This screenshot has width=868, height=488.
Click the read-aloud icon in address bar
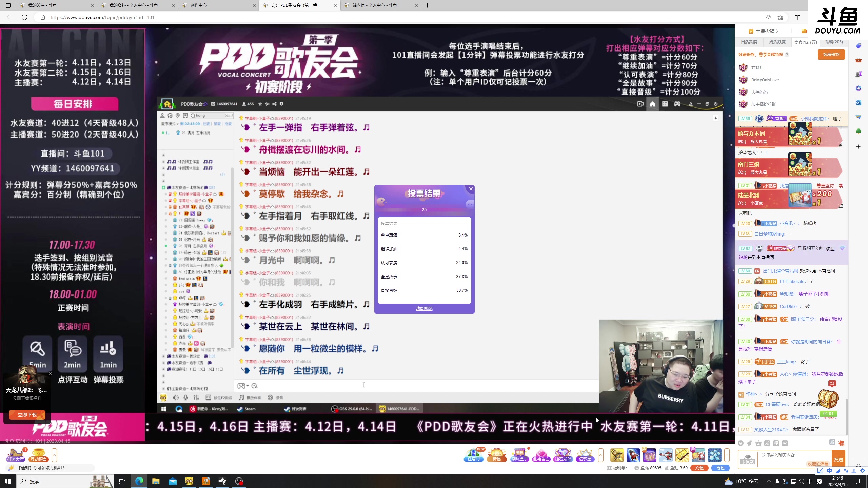(768, 17)
